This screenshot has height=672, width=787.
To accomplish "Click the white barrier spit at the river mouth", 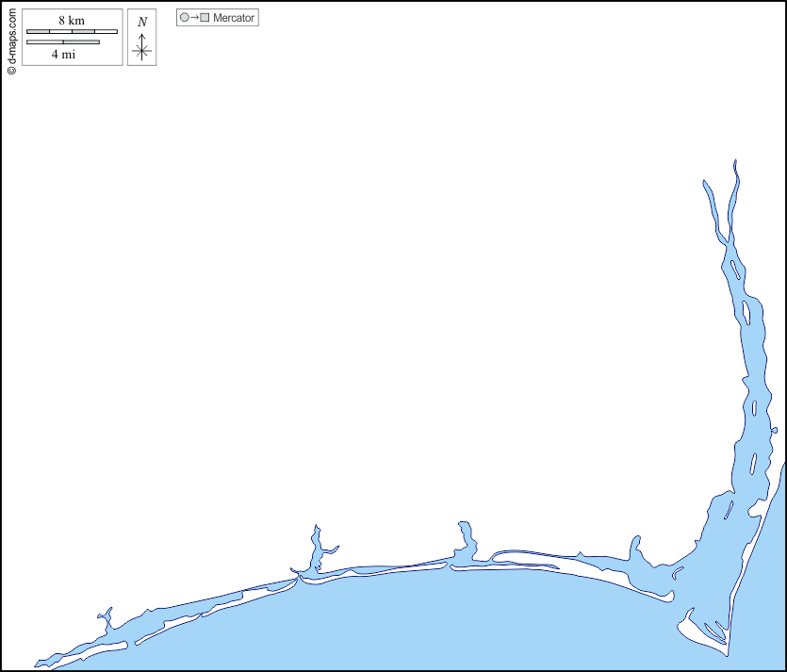I will click(702, 638).
